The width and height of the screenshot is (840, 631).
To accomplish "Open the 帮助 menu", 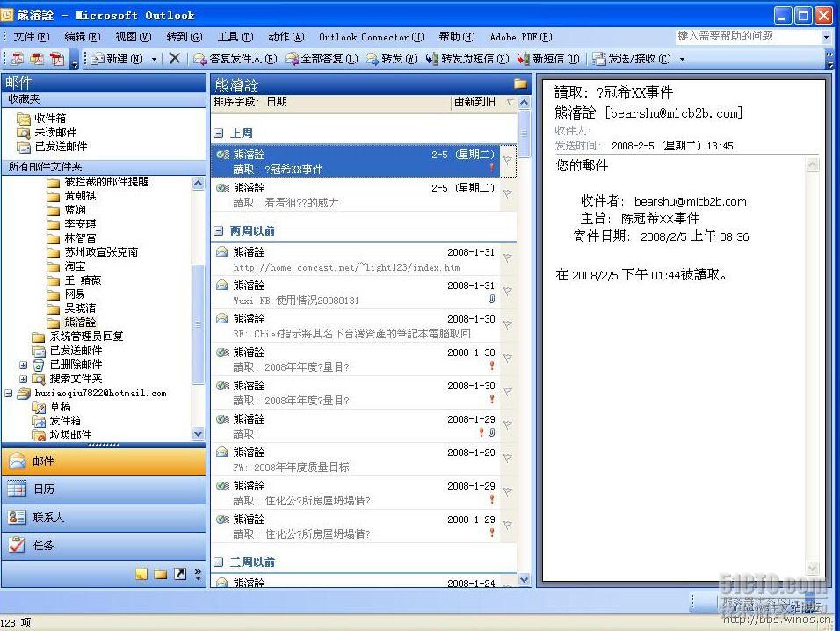I will click(x=456, y=36).
